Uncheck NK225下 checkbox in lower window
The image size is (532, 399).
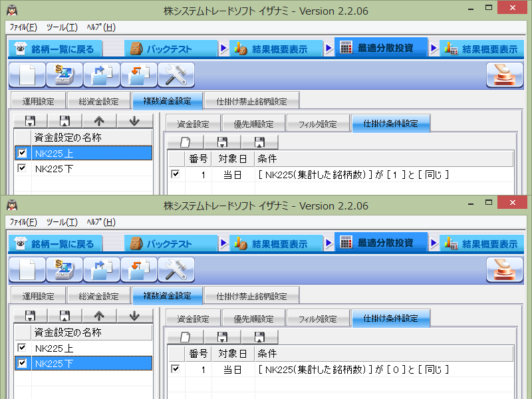[22, 363]
